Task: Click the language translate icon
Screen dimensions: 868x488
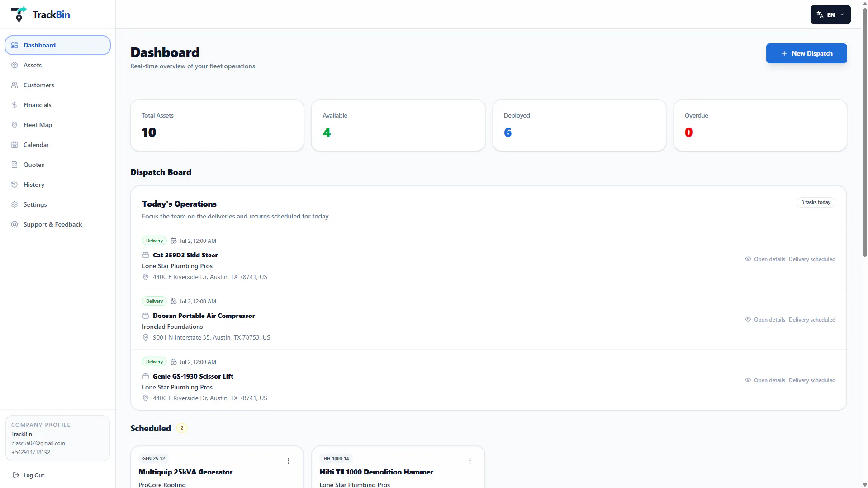Action: [820, 14]
